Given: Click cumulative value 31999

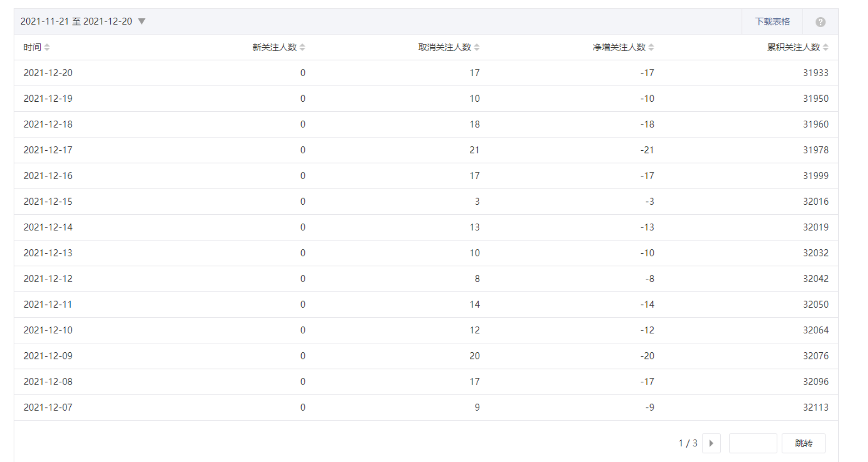Looking at the screenshot, I should point(816,176).
